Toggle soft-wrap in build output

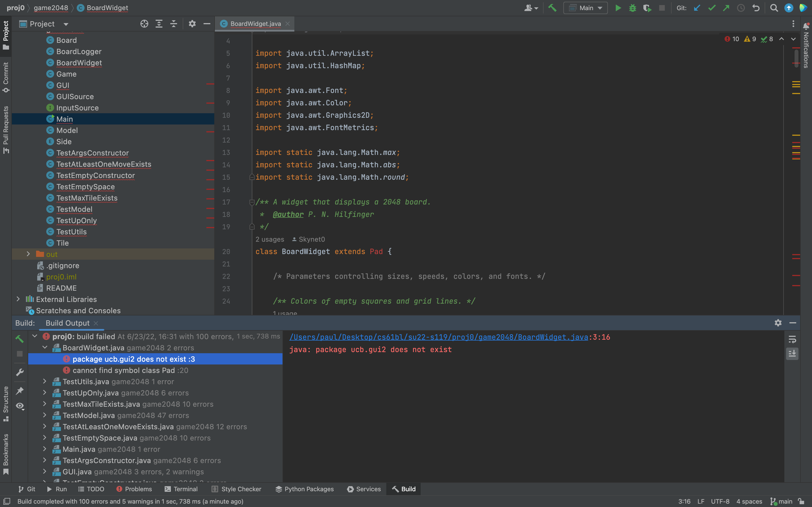click(x=792, y=339)
